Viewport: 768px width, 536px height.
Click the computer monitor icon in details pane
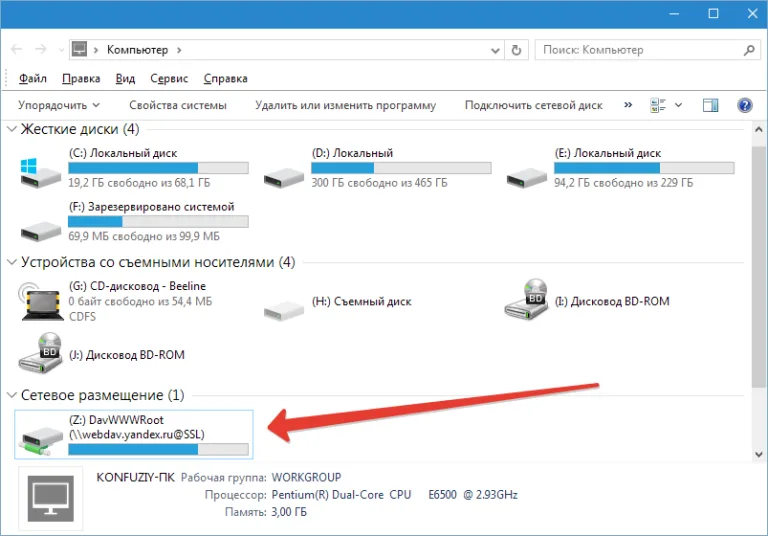click(x=50, y=498)
